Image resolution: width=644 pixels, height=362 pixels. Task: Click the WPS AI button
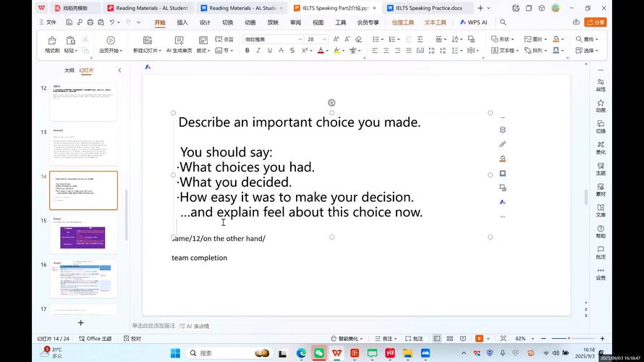pos(473,22)
